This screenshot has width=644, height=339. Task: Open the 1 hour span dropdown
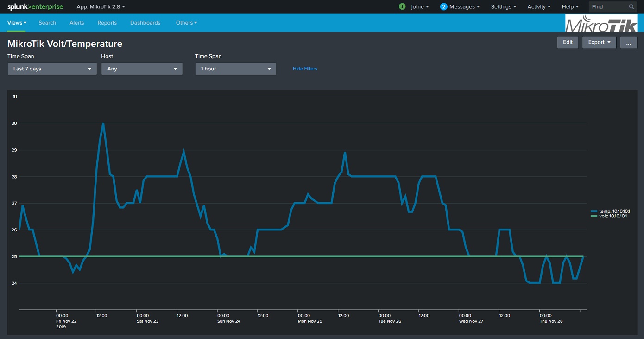[235, 69]
